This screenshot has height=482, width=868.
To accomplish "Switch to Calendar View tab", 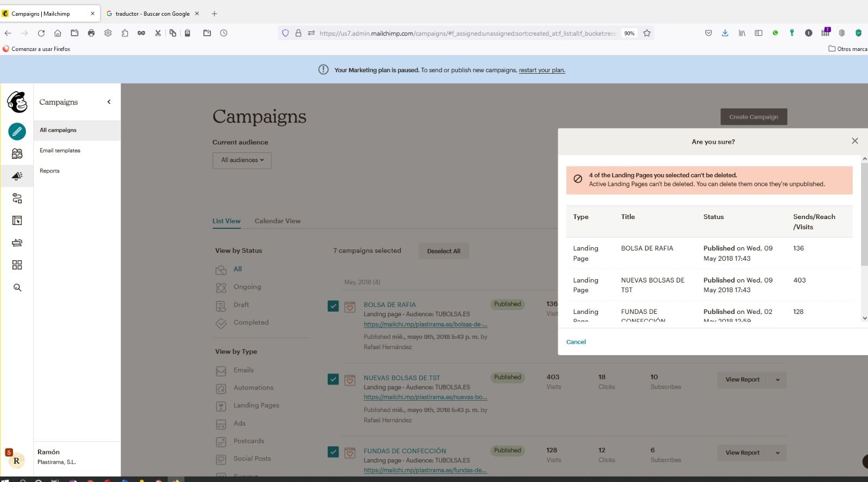I will 277,221.
